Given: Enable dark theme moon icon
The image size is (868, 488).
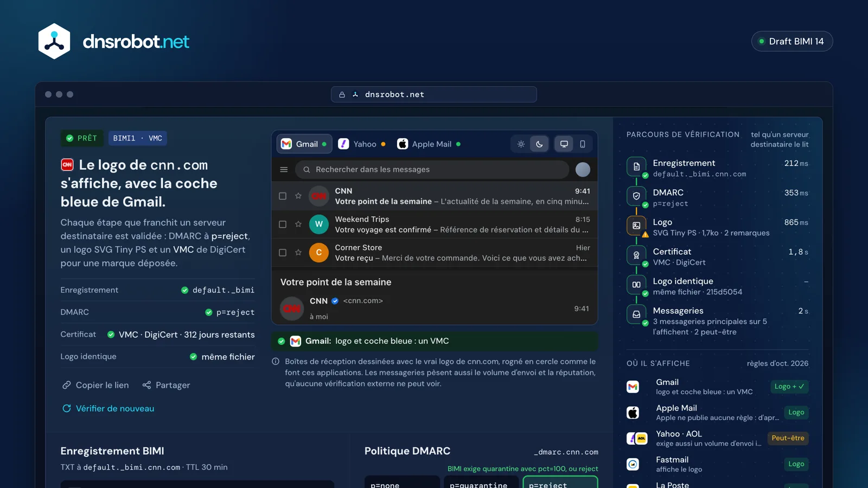Looking at the screenshot, I should click(539, 144).
